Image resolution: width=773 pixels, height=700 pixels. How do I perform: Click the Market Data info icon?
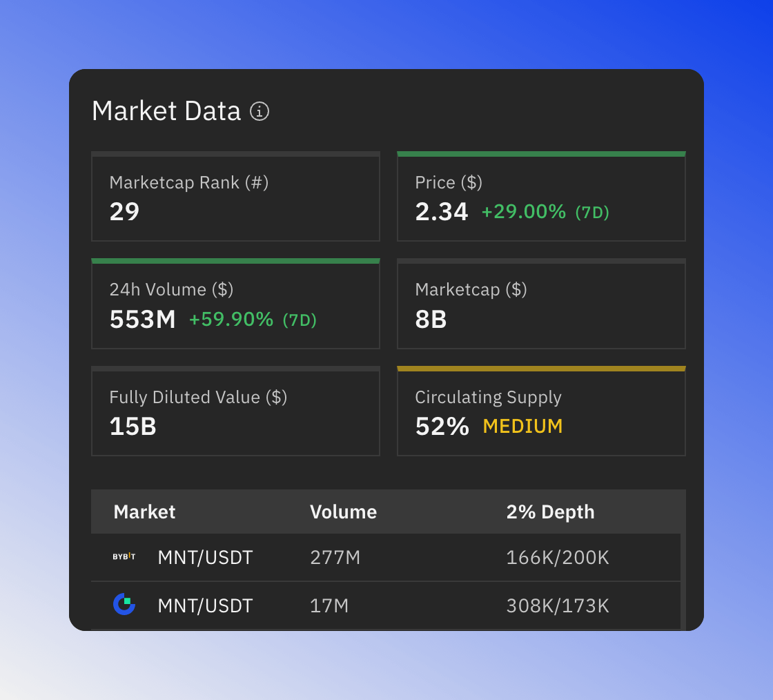(x=260, y=111)
